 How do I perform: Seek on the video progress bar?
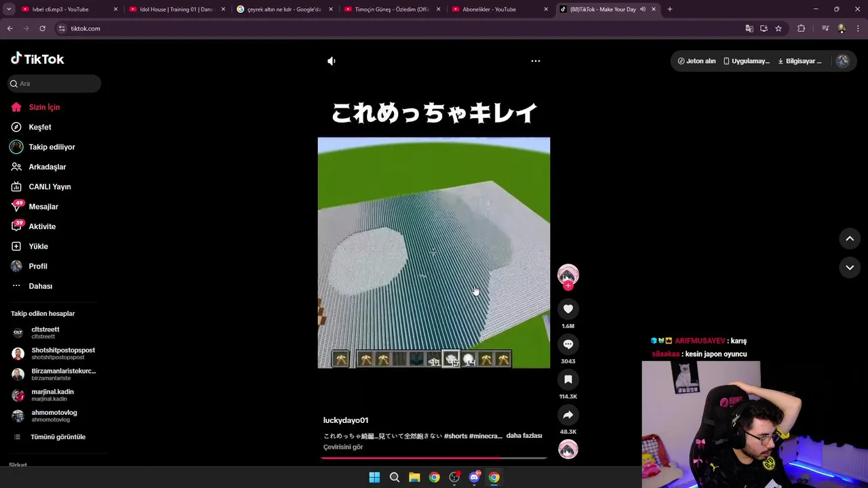pyautogui.click(x=434, y=458)
